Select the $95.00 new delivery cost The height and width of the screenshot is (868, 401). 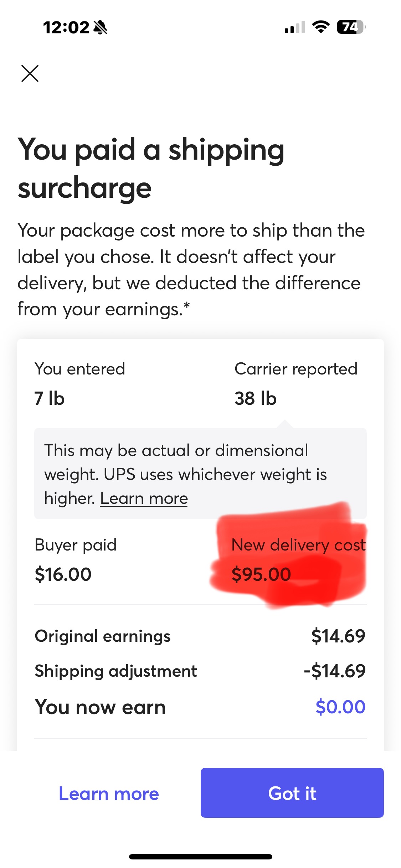point(261,574)
